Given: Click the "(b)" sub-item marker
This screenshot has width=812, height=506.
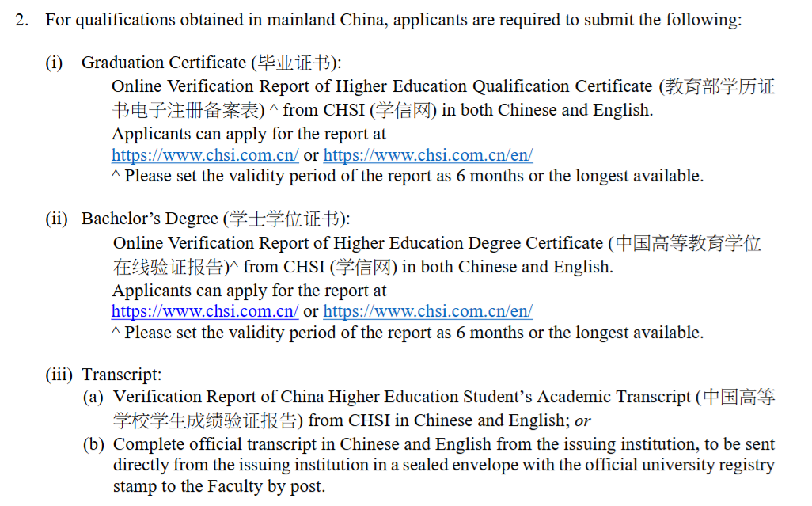Looking at the screenshot, I should 93,444.
